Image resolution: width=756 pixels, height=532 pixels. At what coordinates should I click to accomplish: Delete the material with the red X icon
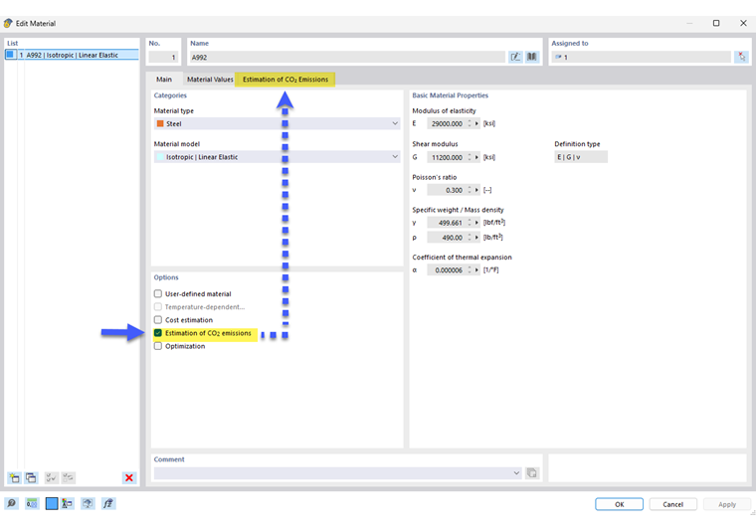(129, 477)
